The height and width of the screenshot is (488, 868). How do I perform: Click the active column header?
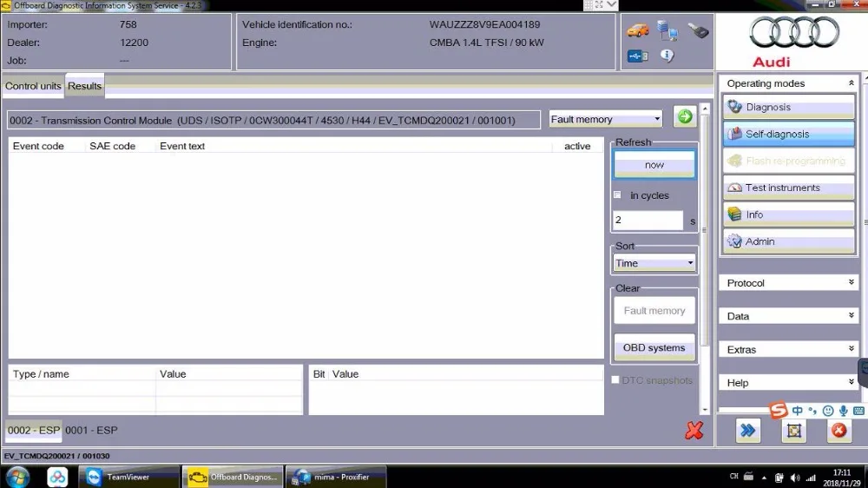(577, 146)
